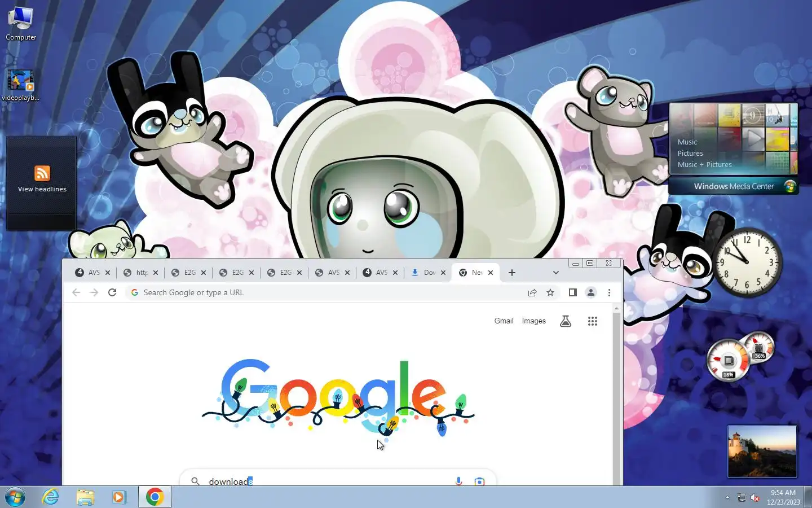Click the lighthouse slideshow gadget

pyautogui.click(x=762, y=452)
